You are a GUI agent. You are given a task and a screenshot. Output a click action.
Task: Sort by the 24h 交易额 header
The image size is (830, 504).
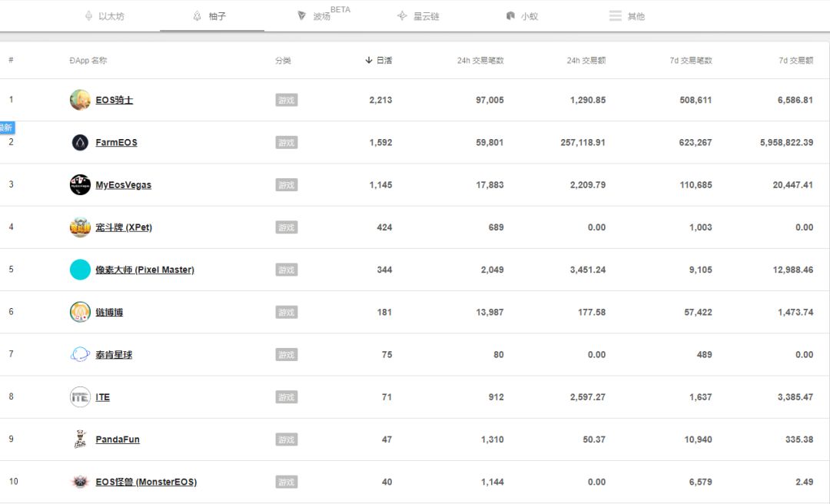click(x=586, y=61)
